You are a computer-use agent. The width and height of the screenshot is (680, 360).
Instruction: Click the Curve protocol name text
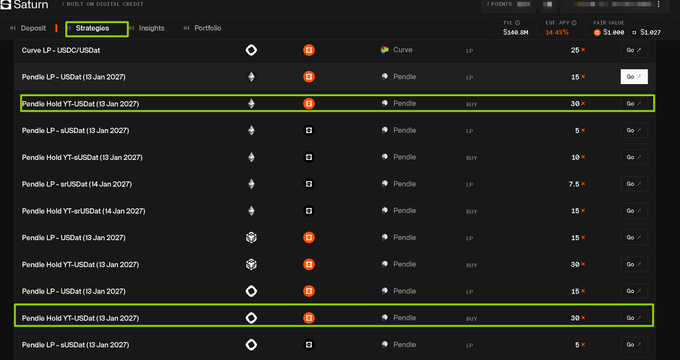pos(402,50)
